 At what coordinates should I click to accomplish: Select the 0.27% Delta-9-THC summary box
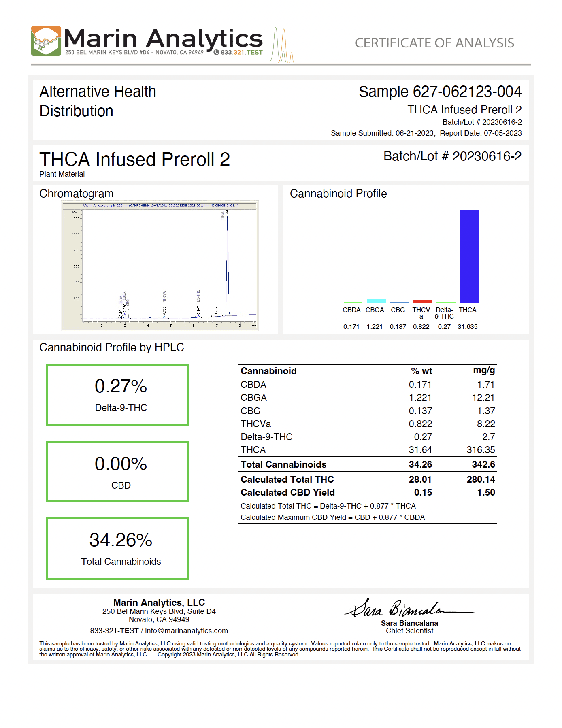click(x=117, y=395)
